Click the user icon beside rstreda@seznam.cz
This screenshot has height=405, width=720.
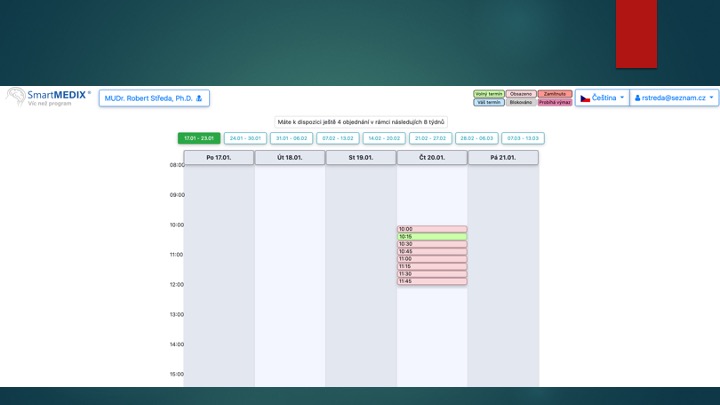point(638,98)
